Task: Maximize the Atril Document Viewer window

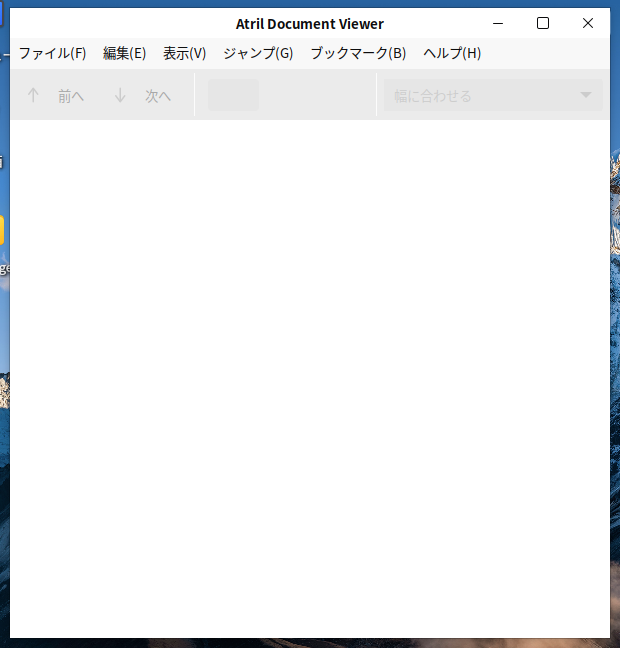Action: pos(543,23)
